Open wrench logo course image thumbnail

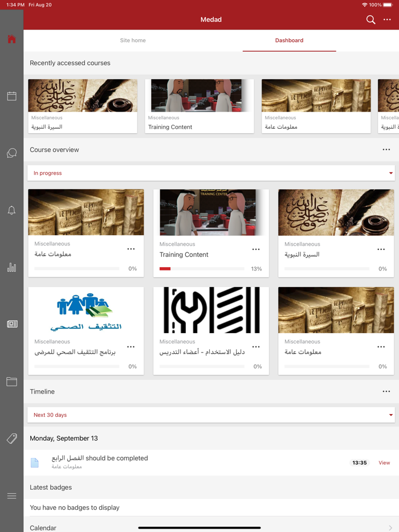point(211,310)
